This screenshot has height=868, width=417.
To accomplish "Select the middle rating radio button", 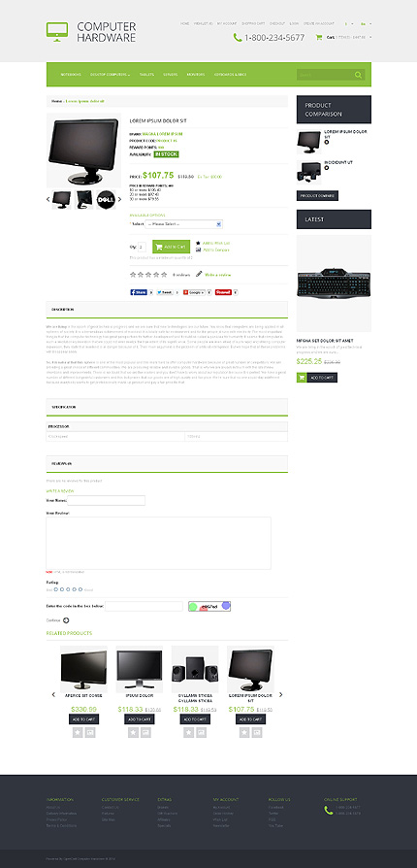I will click(68, 589).
